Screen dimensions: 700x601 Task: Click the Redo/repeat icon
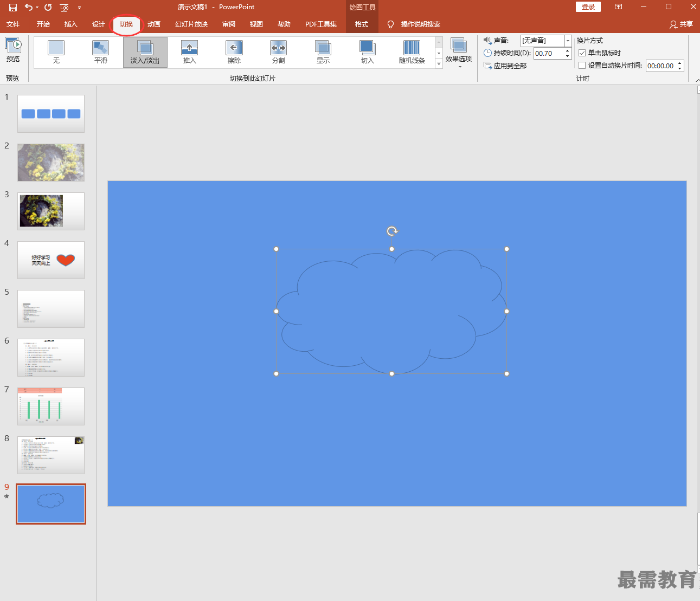click(x=48, y=7)
